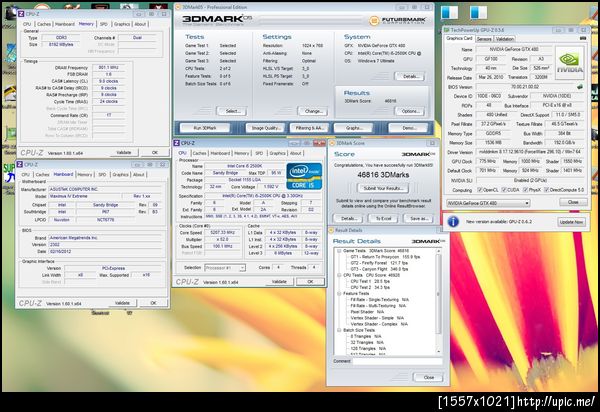The width and height of the screenshot is (600, 412).
Task: Click the To Excel export button
Action: point(381,217)
